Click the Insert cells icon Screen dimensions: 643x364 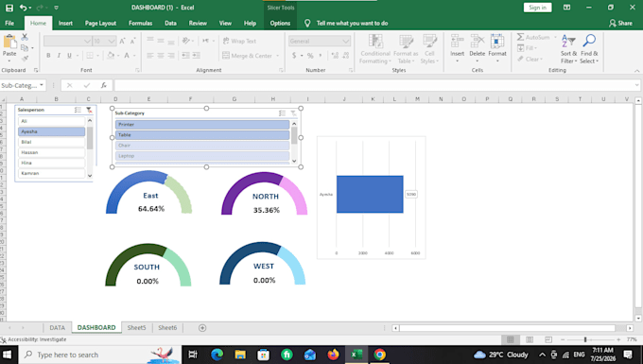(458, 42)
